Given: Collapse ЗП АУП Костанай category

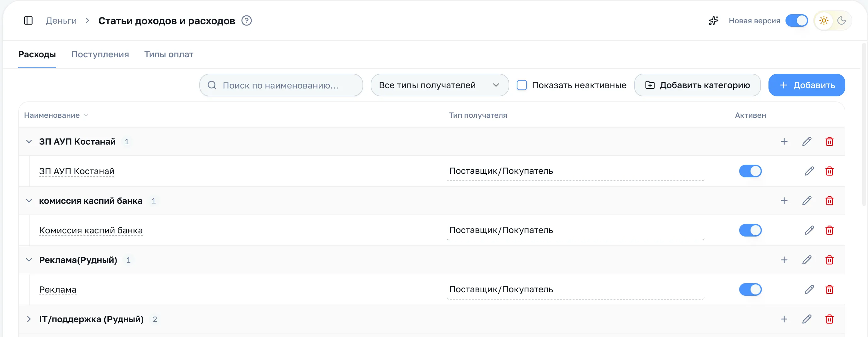Looking at the screenshot, I should tap(29, 141).
